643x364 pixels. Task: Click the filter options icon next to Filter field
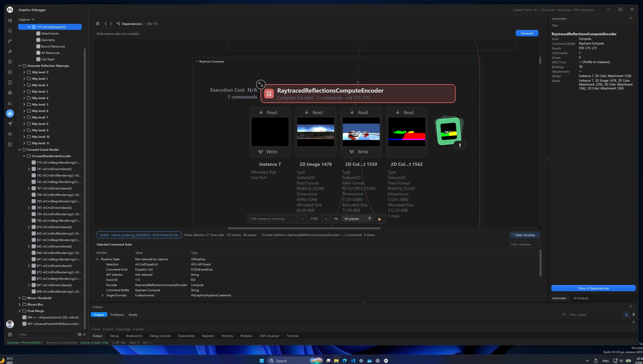pos(79,334)
